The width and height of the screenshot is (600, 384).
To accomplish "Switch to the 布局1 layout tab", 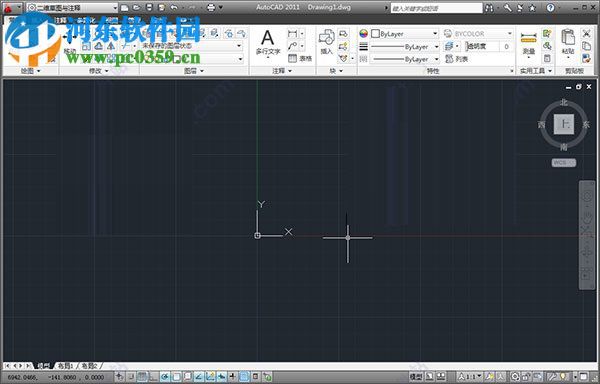I will click(x=65, y=366).
